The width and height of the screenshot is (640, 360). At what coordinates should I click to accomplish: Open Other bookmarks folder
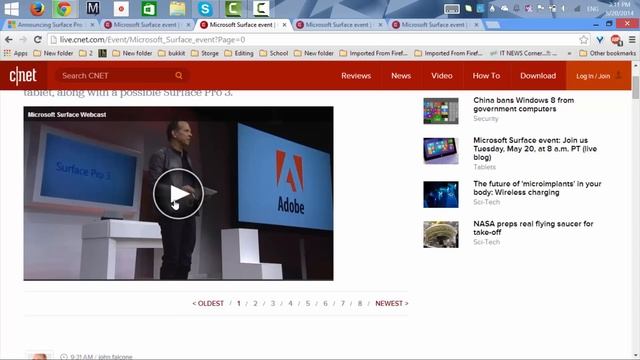click(x=608, y=53)
